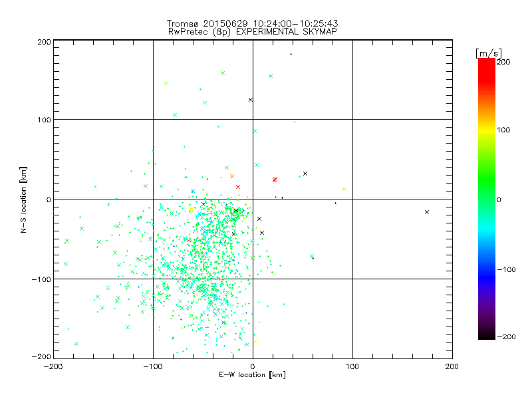This screenshot has width=532, height=399.
Task: Click the cyan X marker in bottom-left corner
Action: coord(76,344)
